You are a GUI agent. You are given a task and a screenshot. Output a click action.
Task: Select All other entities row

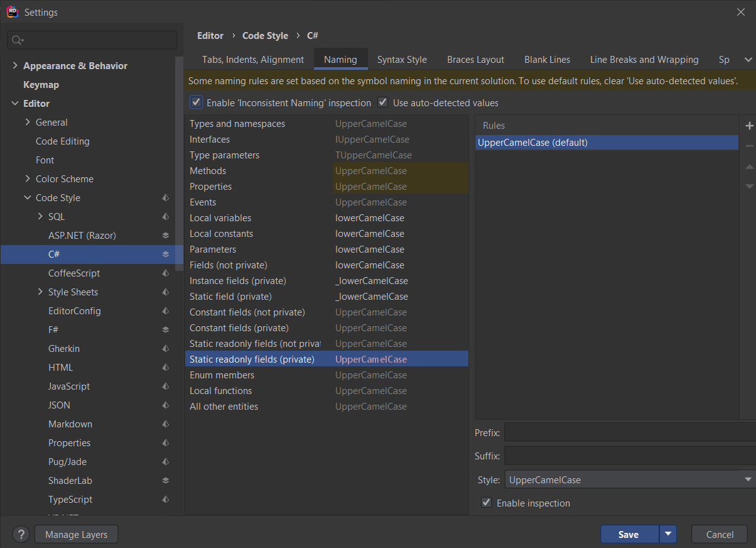[327, 407]
